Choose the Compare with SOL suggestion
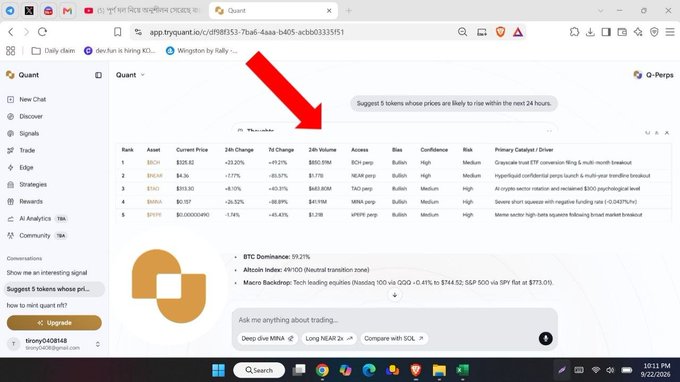This screenshot has height=382, width=680. 394,339
